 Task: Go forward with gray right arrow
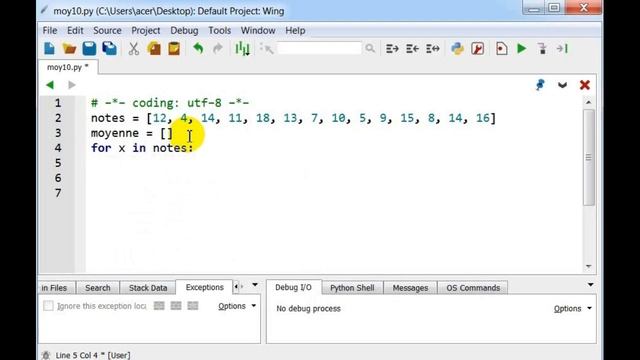click(x=72, y=85)
